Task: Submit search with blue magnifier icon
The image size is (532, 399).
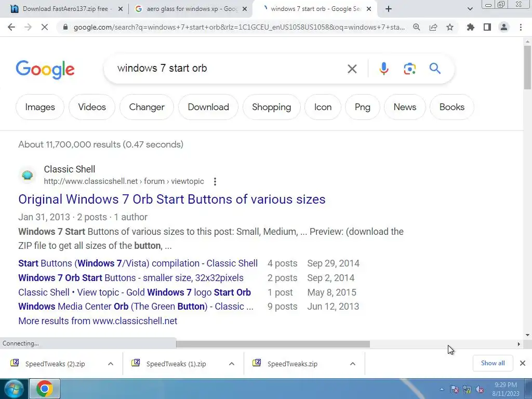Action: click(435, 69)
